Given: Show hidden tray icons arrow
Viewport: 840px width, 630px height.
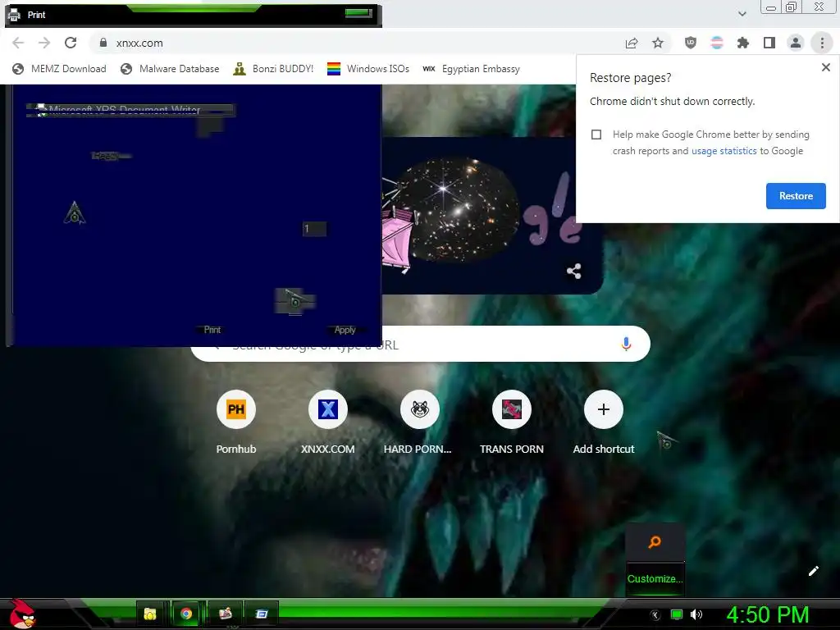Looking at the screenshot, I should [x=655, y=615].
